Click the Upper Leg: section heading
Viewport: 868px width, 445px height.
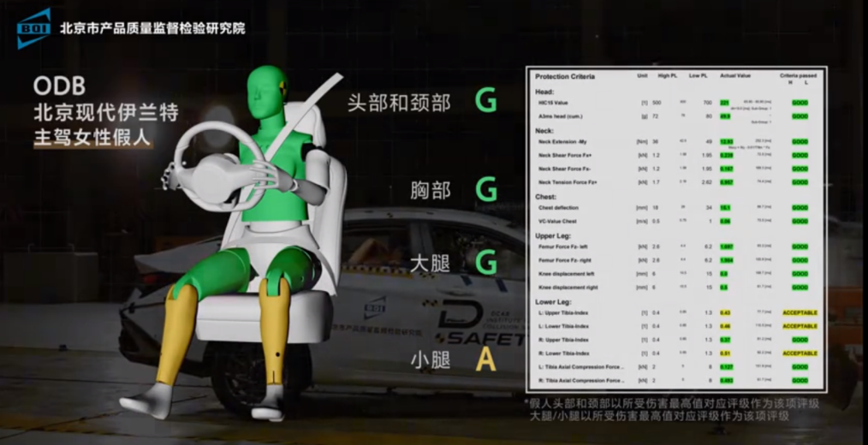[x=552, y=236]
